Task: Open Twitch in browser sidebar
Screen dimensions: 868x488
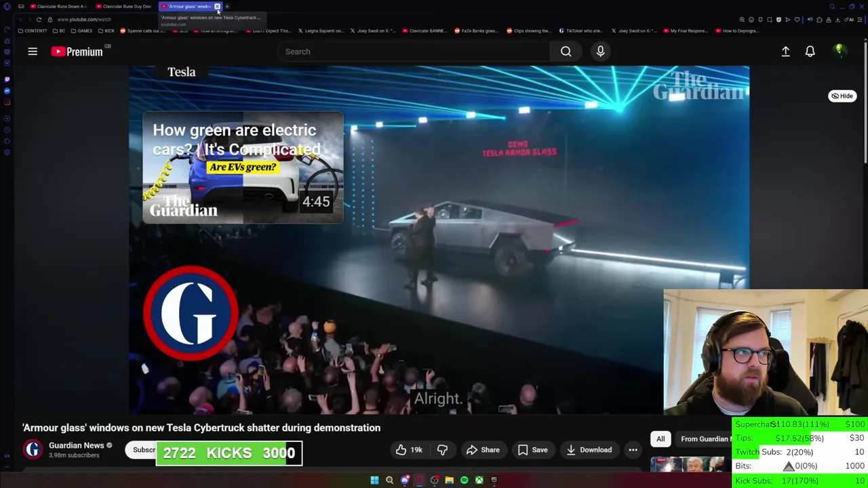Action: pos(7,79)
